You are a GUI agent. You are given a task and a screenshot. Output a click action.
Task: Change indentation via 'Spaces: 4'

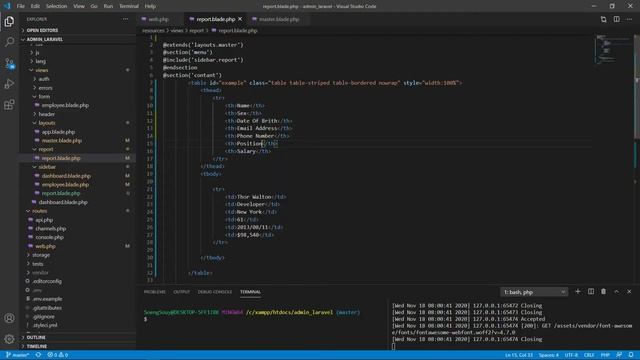coord(549,355)
